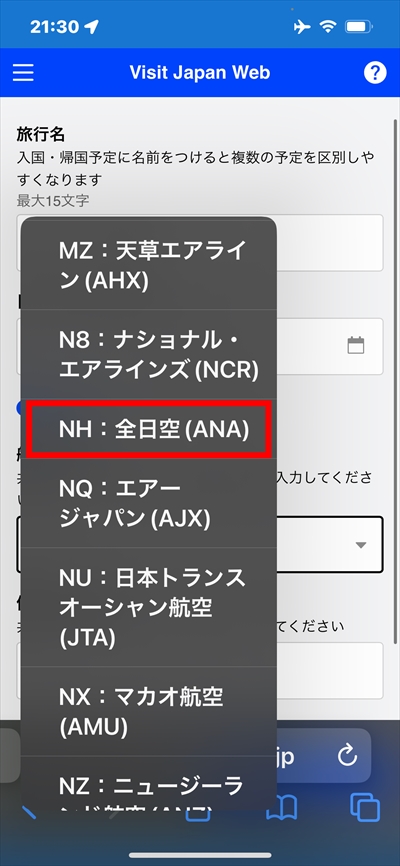400x866 pixels.
Task: Pick NQ：エアージャパン (AJX) option
Action: pos(149,503)
